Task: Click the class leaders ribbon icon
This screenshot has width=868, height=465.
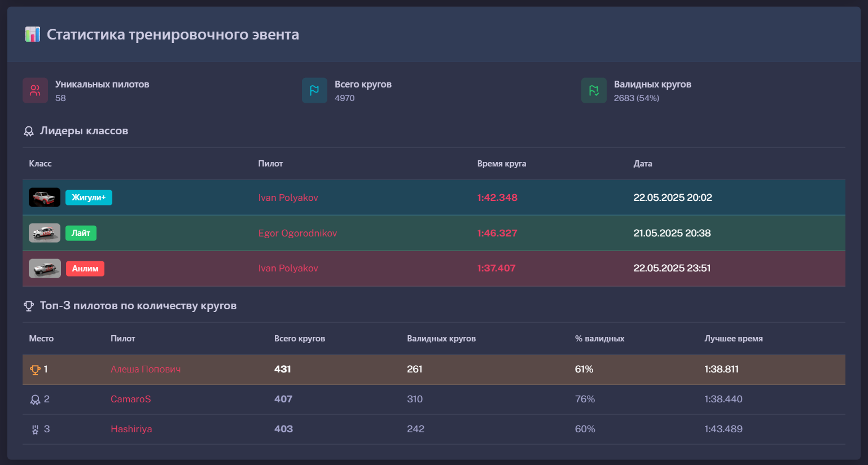Action: pyautogui.click(x=29, y=131)
